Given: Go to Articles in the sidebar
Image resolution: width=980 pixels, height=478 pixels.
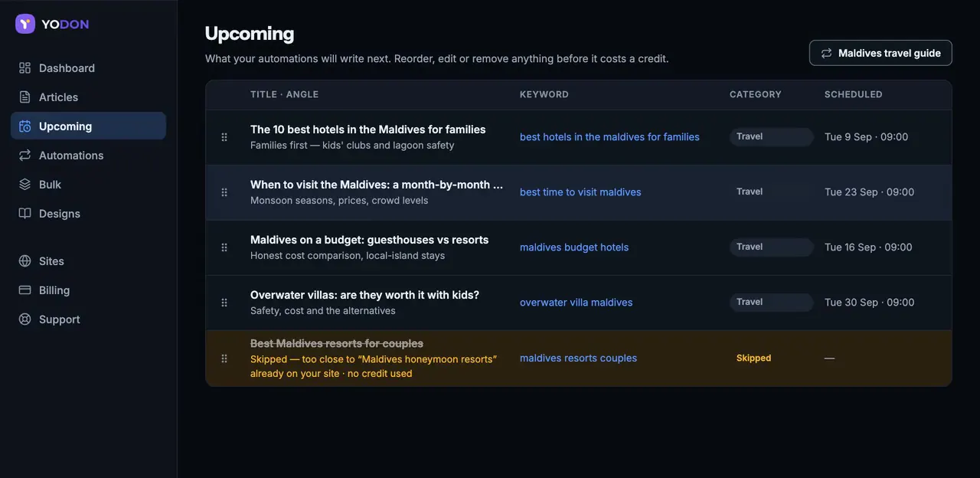Looking at the screenshot, I should [x=88, y=97].
